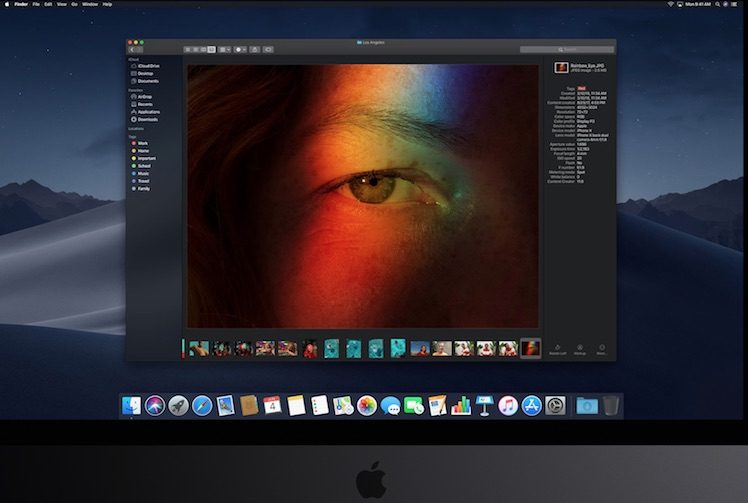
Task: Click the Markup quick action
Action: tap(580, 347)
